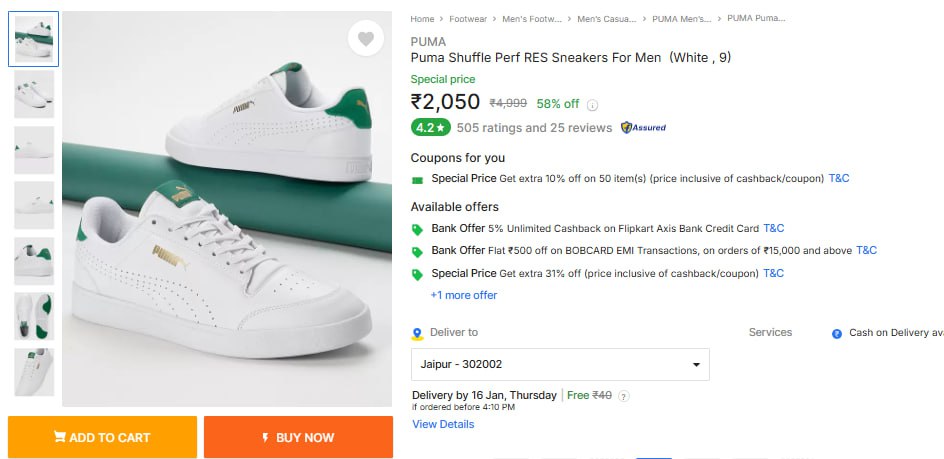Click the Axis Bank offer tag icon
Viewport: 944px width, 459px height.
[x=418, y=229]
